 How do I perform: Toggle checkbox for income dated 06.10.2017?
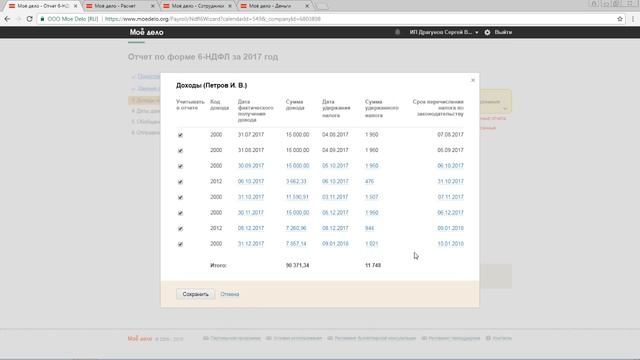pyautogui.click(x=180, y=182)
